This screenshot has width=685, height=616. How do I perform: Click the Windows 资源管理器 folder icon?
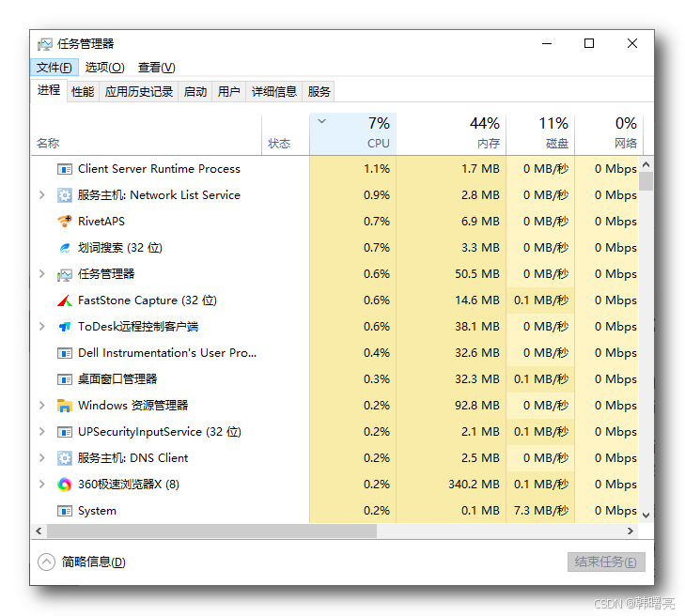tap(65, 406)
